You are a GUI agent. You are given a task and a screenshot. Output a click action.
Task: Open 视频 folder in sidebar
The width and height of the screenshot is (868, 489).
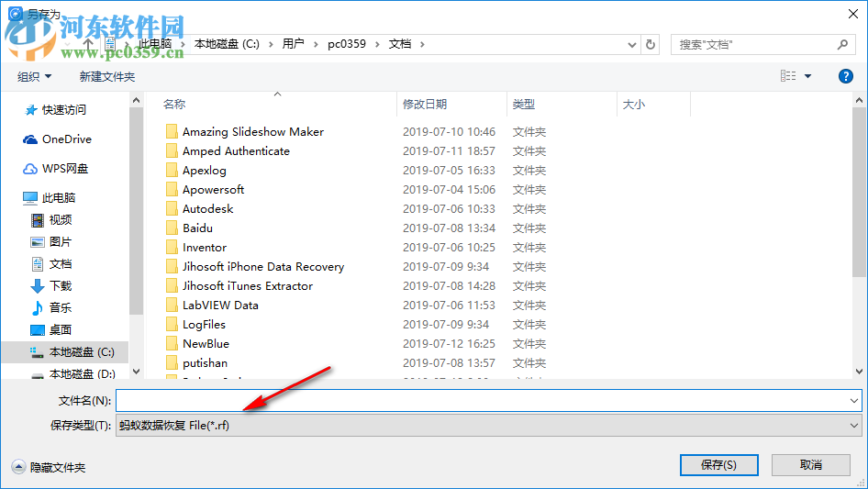click(51, 220)
